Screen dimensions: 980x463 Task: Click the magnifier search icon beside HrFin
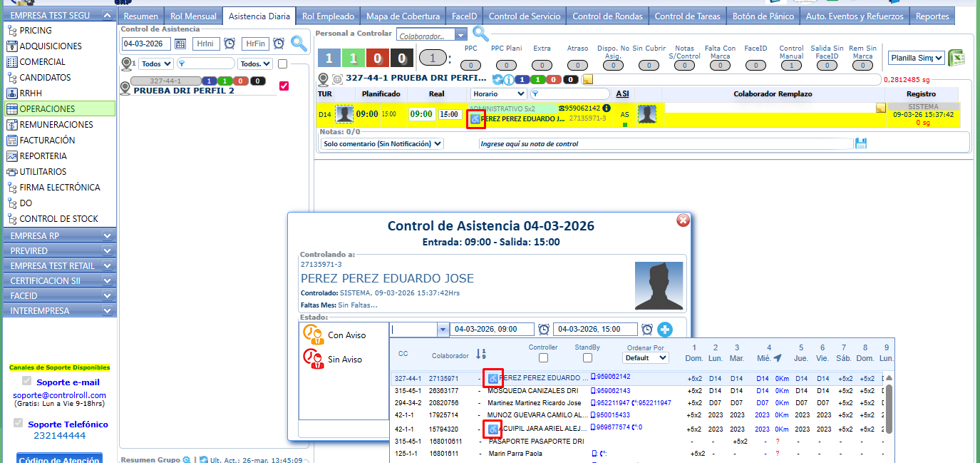point(299,44)
